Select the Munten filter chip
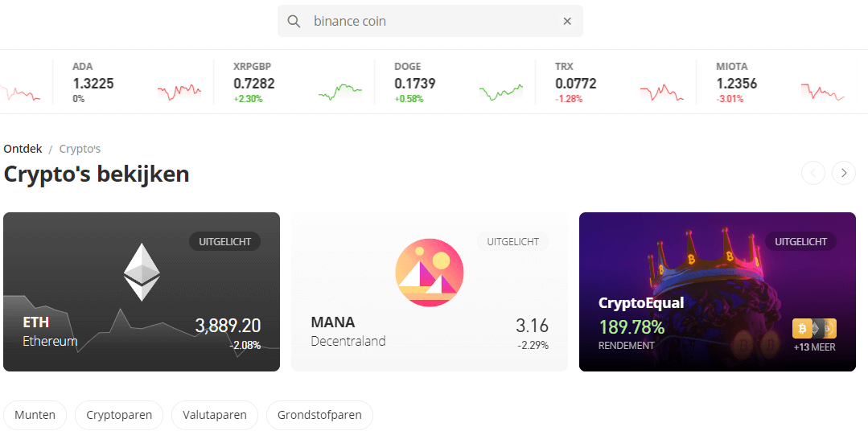 pyautogui.click(x=35, y=415)
